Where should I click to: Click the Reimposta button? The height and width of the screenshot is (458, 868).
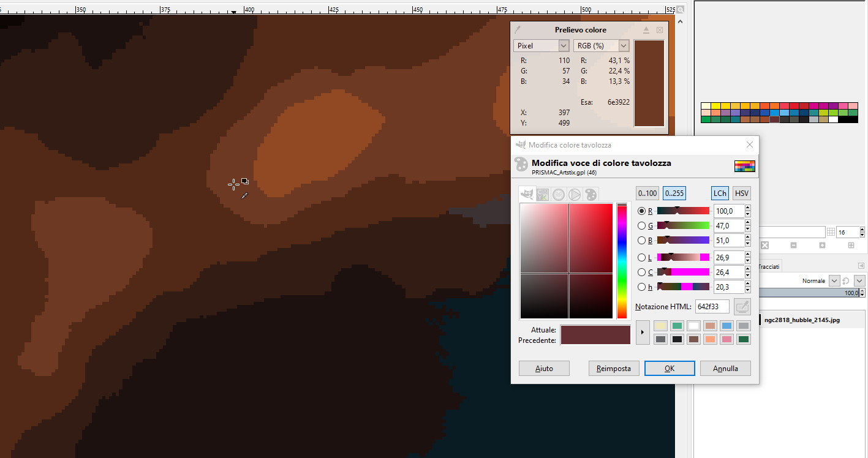[614, 369]
